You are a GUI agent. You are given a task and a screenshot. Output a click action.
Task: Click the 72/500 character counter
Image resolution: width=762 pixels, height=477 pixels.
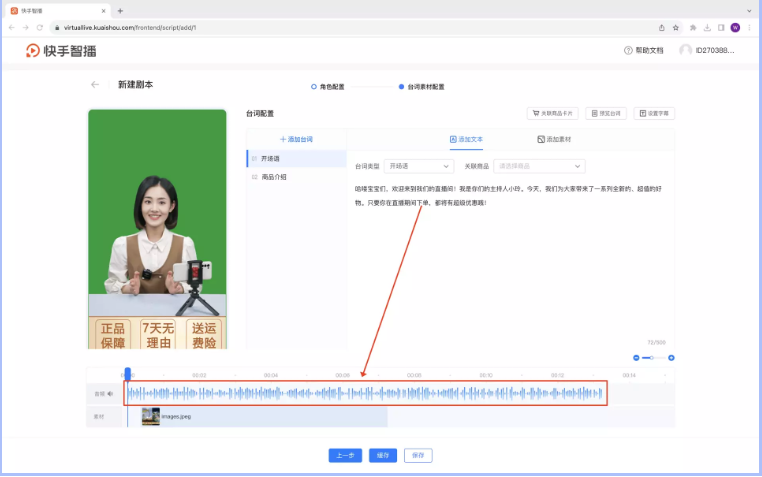tap(656, 342)
